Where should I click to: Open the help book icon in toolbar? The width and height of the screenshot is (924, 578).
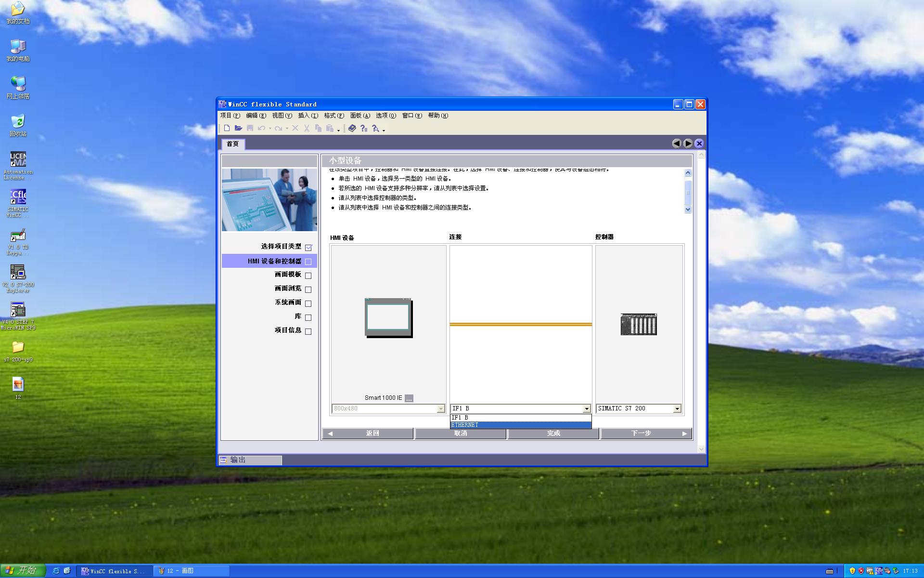coord(352,128)
